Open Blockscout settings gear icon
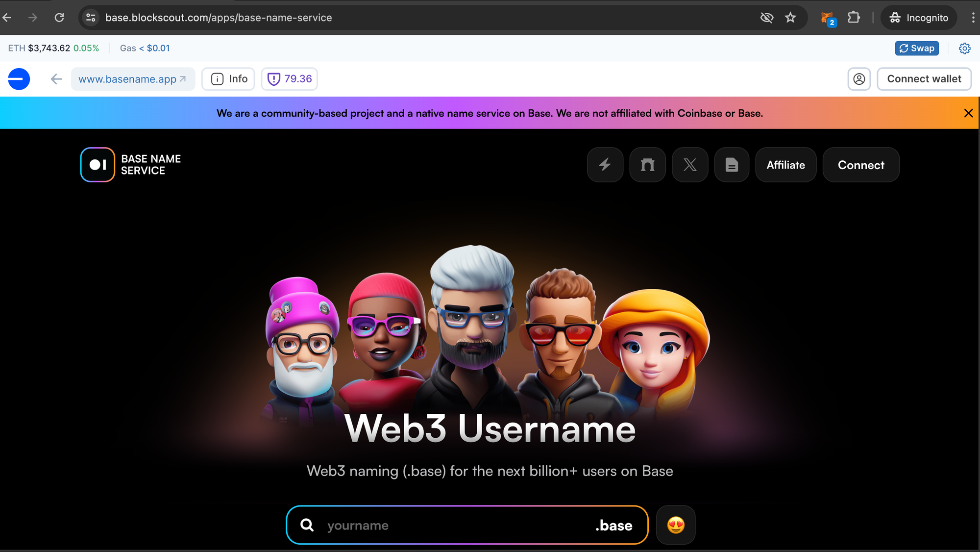Image resolution: width=980 pixels, height=552 pixels. tap(964, 48)
